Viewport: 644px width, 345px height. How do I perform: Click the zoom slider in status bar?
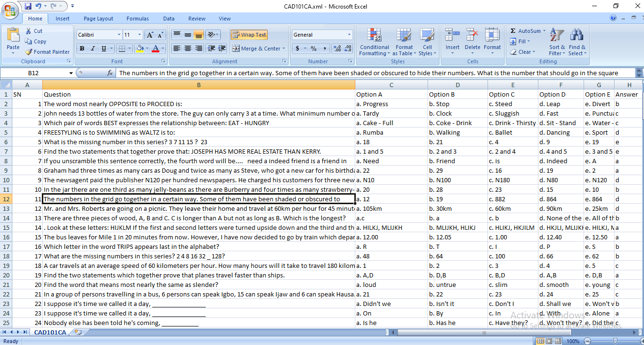[615, 341]
